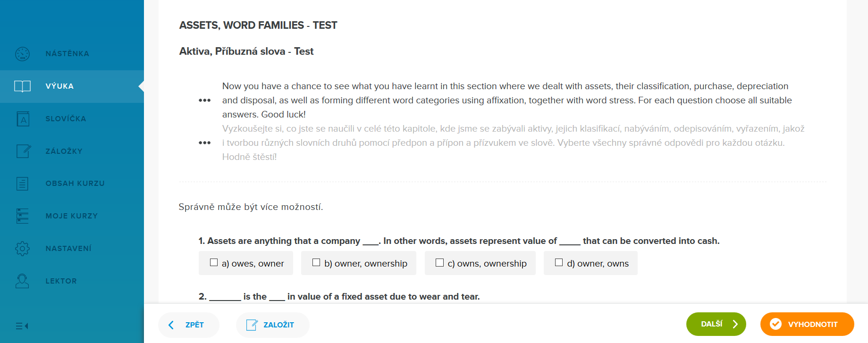The height and width of the screenshot is (343, 868).
Task: Click the Výuka open book icon
Action: [22, 86]
